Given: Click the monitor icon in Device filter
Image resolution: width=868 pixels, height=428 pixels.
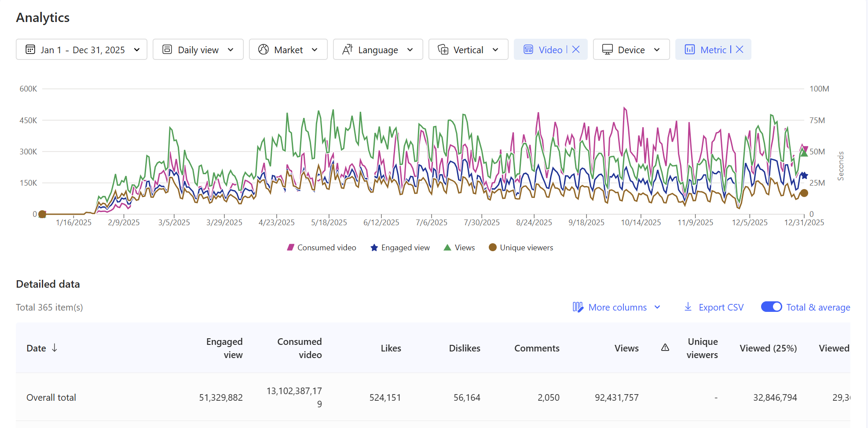Looking at the screenshot, I should [608, 49].
